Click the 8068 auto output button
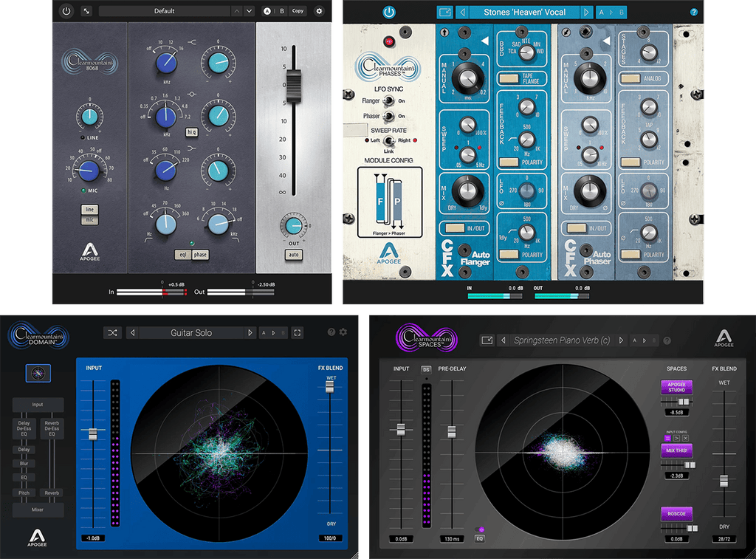Viewport: 756px width, 559px height. click(294, 254)
